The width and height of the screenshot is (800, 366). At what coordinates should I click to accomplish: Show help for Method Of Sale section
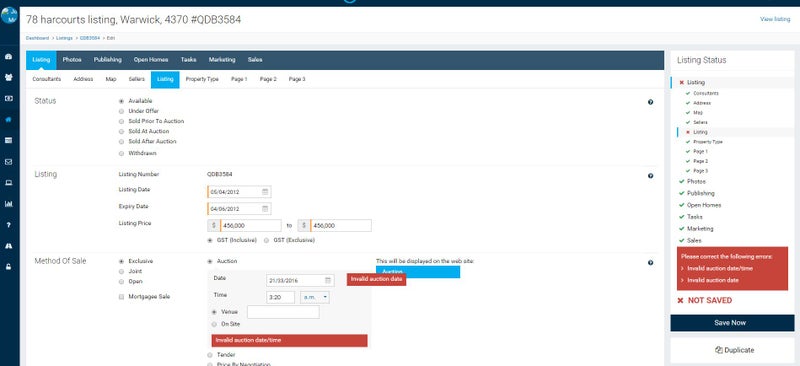[651, 262]
